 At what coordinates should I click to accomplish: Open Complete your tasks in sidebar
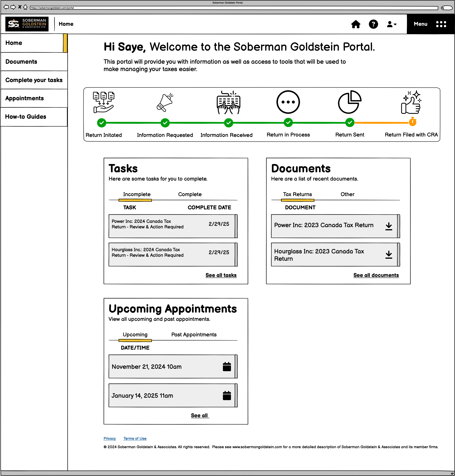click(x=34, y=80)
